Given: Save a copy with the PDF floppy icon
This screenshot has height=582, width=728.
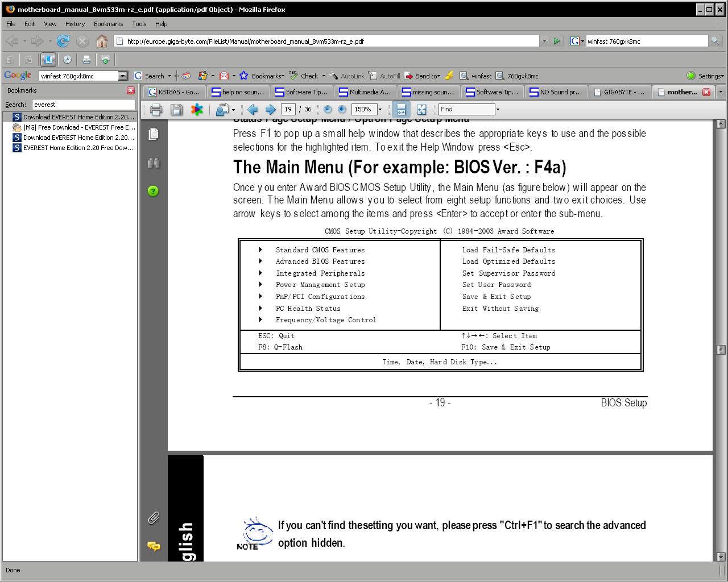Looking at the screenshot, I should (x=176, y=110).
